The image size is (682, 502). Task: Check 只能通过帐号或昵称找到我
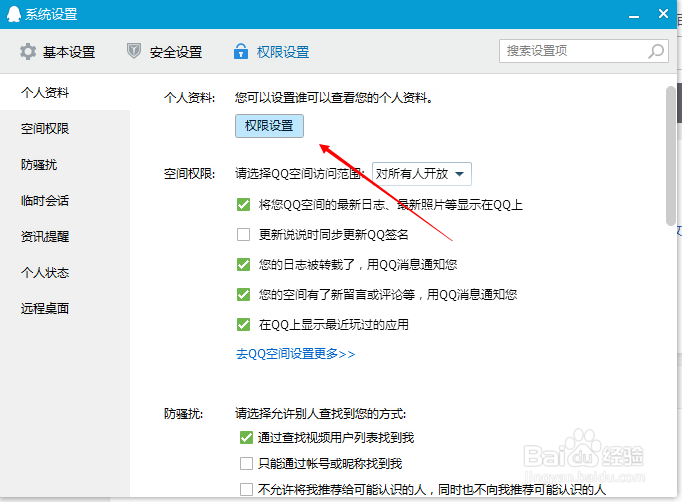[246, 464]
